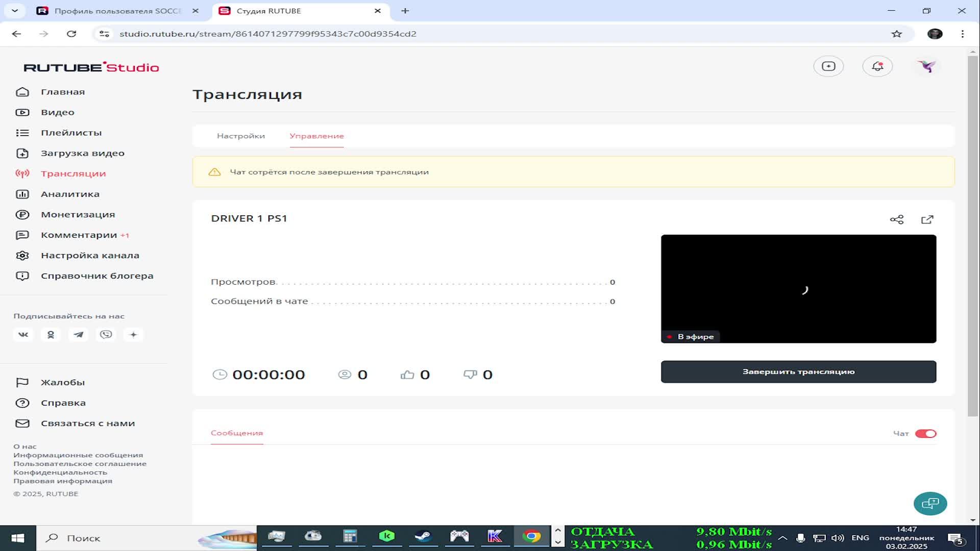Open the Chrome three-dot menu
980x551 pixels.
(x=963, y=34)
